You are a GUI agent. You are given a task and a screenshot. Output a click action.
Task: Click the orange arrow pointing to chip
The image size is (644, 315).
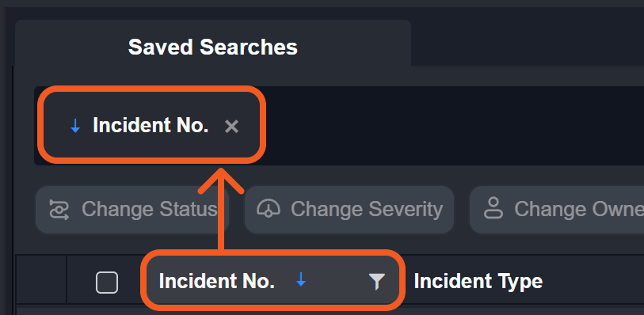(x=221, y=209)
